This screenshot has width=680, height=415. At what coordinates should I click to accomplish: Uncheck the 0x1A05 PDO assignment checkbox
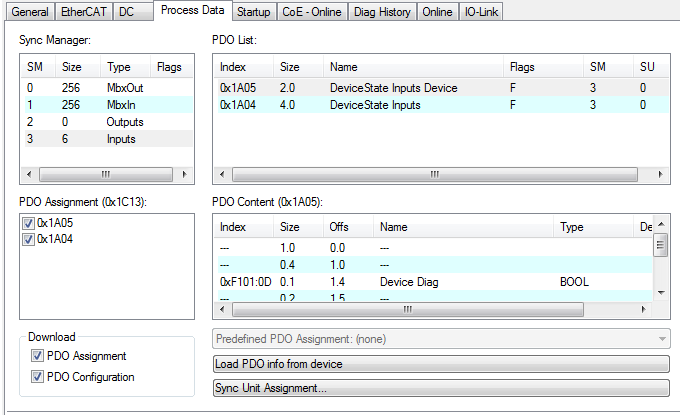(27, 222)
